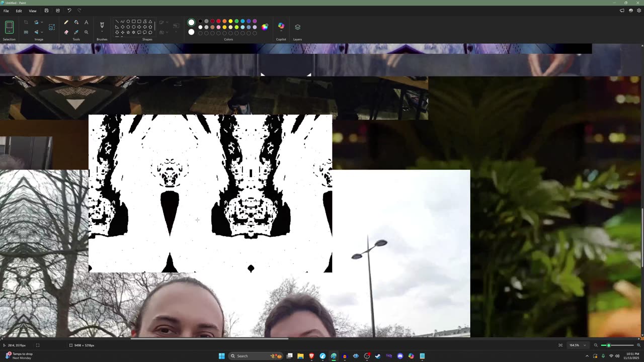Screen dimensions: 644x362
Task: Open the 10:51 PM clock and calendar
Action: point(631,356)
